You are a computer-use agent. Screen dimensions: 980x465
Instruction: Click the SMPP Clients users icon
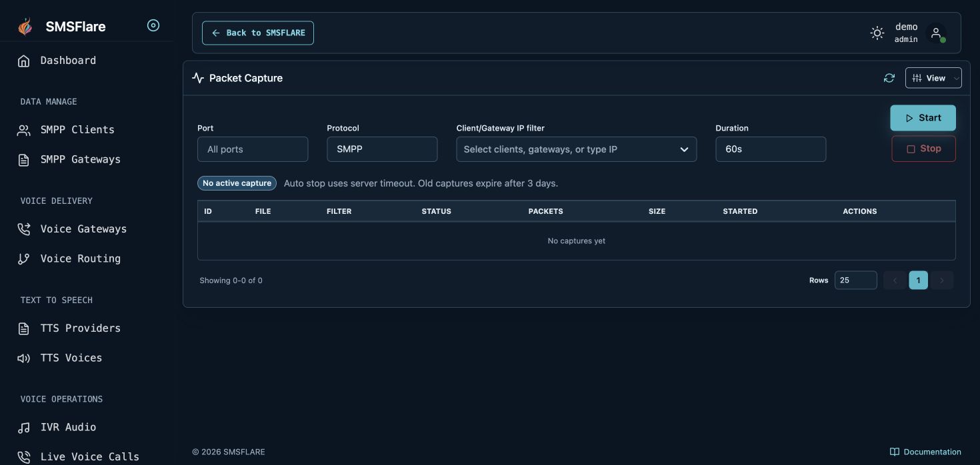point(24,130)
